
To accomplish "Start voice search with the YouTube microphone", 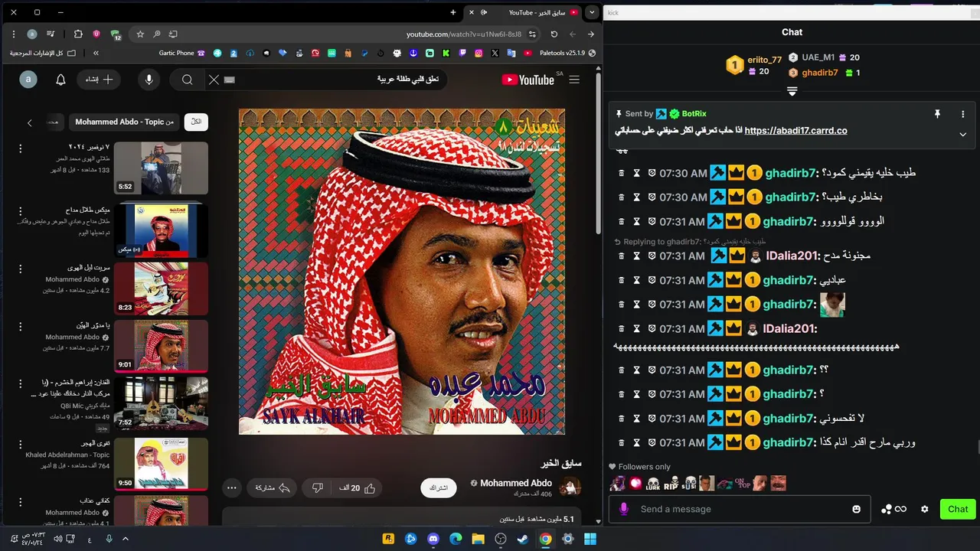I will click(149, 80).
